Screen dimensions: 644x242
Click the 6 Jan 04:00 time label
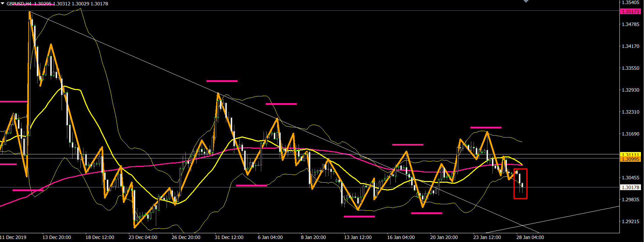pos(270,237)
